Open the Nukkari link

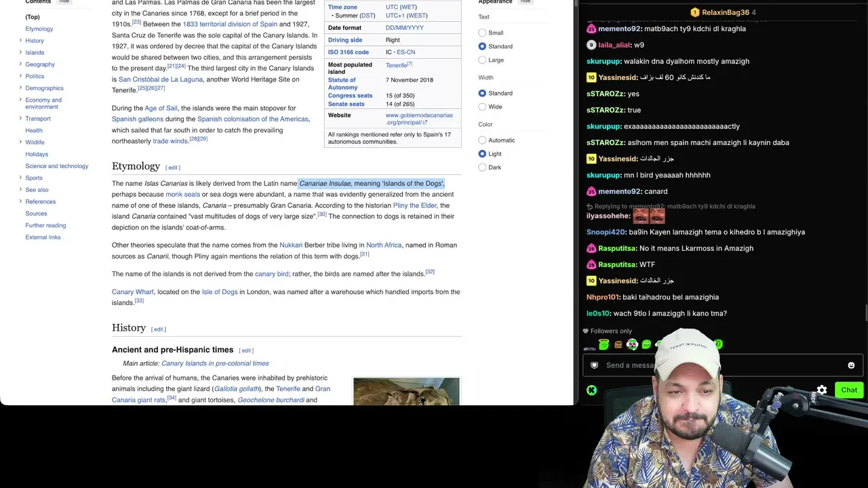291,245
